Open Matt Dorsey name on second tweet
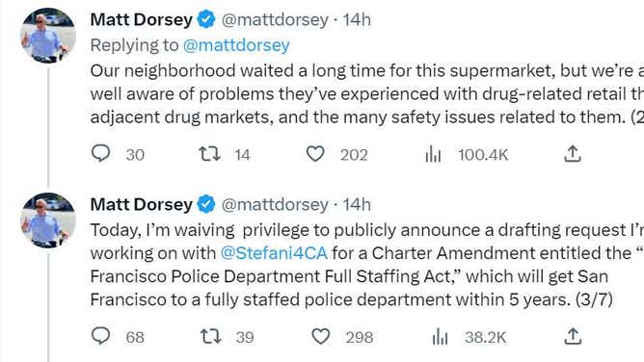644x362 pixels. pos(142,204)
